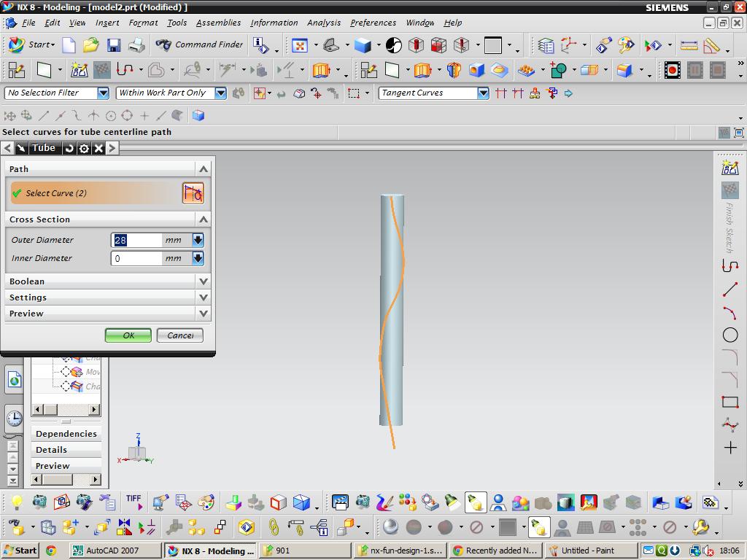This screenshot has height=560, width=747.
Task: Select the Circle tool on the right sketch bar
Action: pyautogui.click(x=729, y=335)
